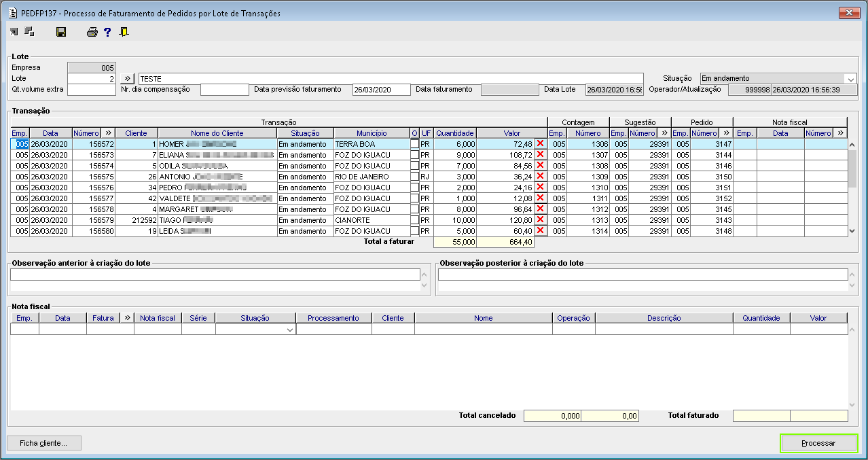The image size is (868, 460).
Task: Click the window title bar document icon
Action: tap(12, 13)
